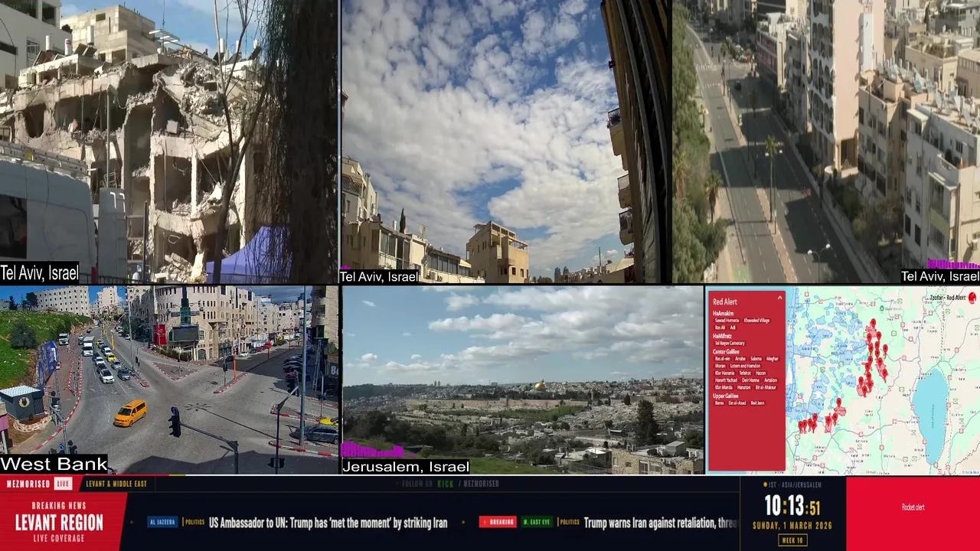Click the MEZMORISED channel logo

28,484
